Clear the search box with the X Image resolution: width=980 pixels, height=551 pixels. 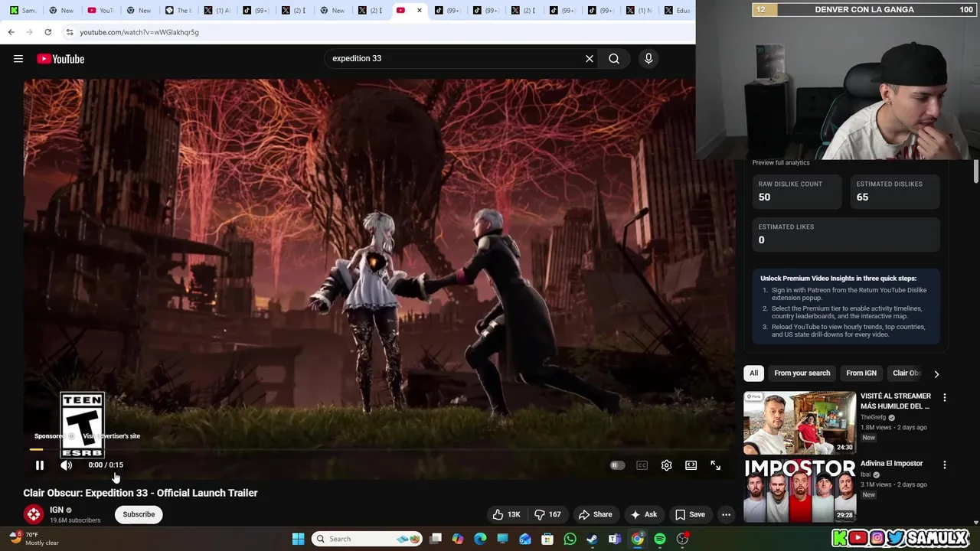590,58
